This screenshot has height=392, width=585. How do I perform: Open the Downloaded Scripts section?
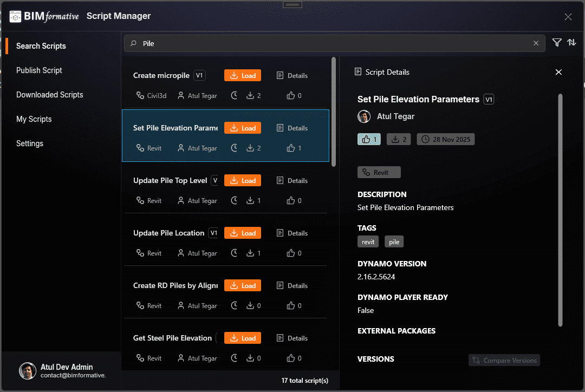coord(49,95)
